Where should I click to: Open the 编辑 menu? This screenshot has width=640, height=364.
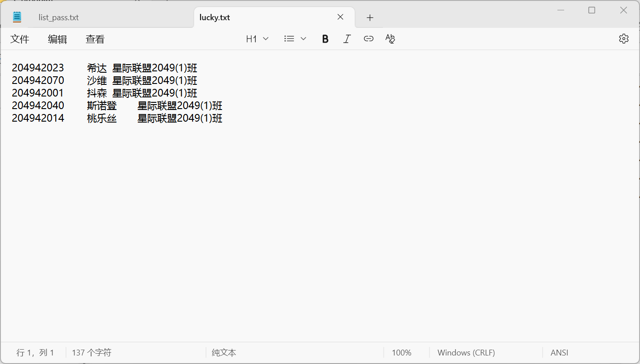click(x=57, y=39)
